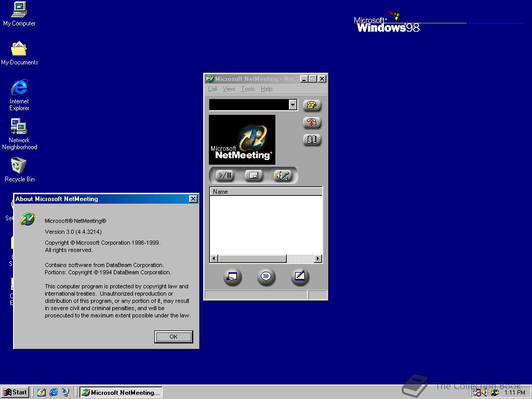The width and height of the screenshot is (532, 399).
Task: Click the participant list horizontal scrollbar thumb
Action: pyautogui.click(x=252, y=259)
